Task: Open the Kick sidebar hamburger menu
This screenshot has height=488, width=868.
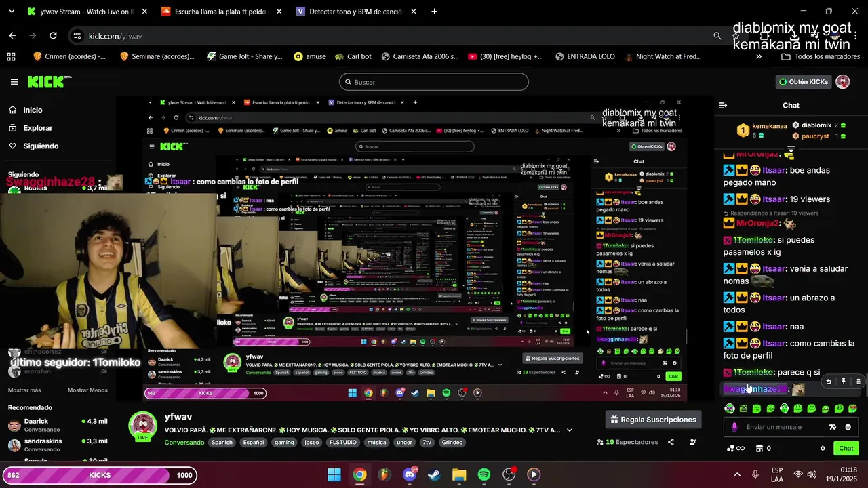Action: 14,82
